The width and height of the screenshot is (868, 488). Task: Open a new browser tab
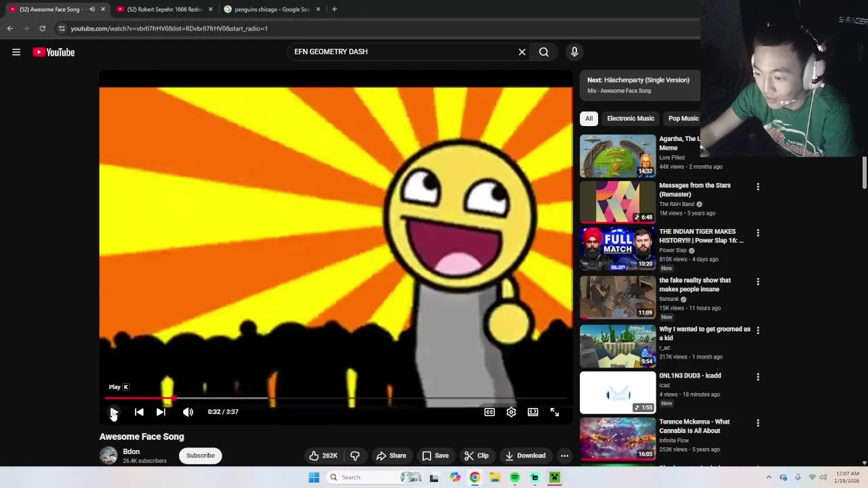click(x=334, y=9)
